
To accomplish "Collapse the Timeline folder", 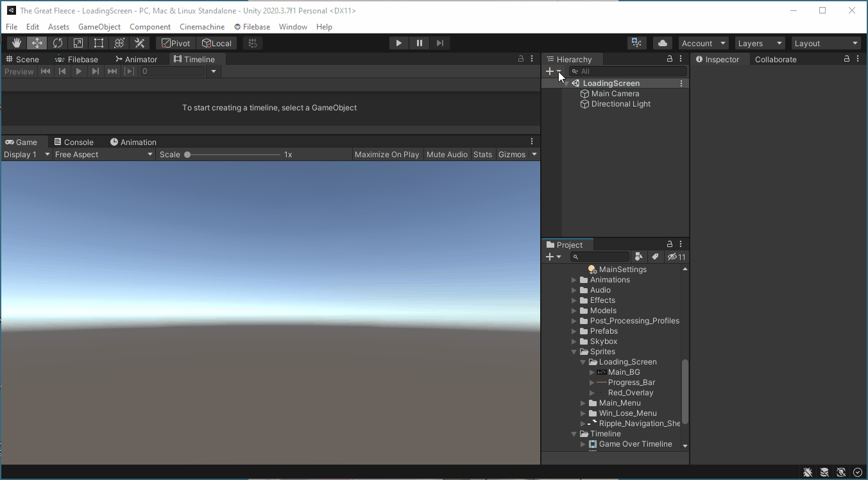I will tap(574, 434).
